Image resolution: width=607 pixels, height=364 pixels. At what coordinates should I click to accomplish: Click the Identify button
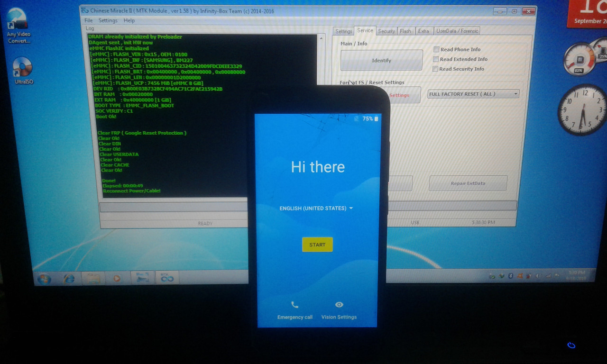(381, 60)
